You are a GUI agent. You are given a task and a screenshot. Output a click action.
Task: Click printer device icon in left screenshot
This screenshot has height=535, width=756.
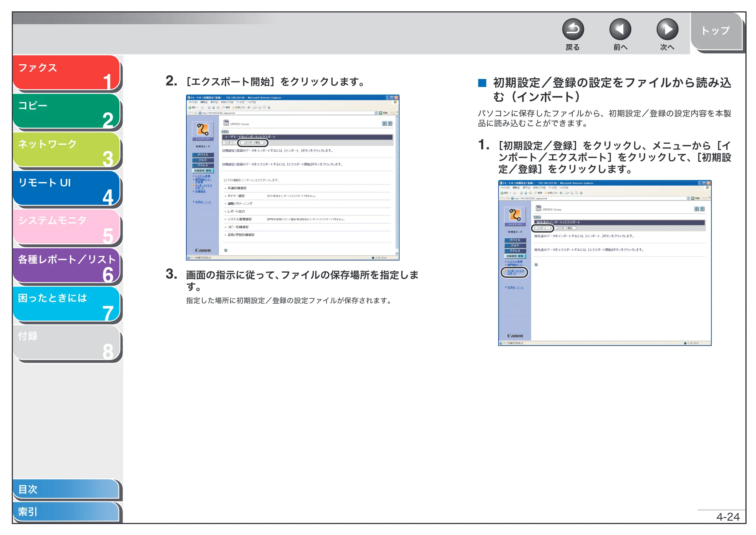pyautogui.click(x=226, y=123)
